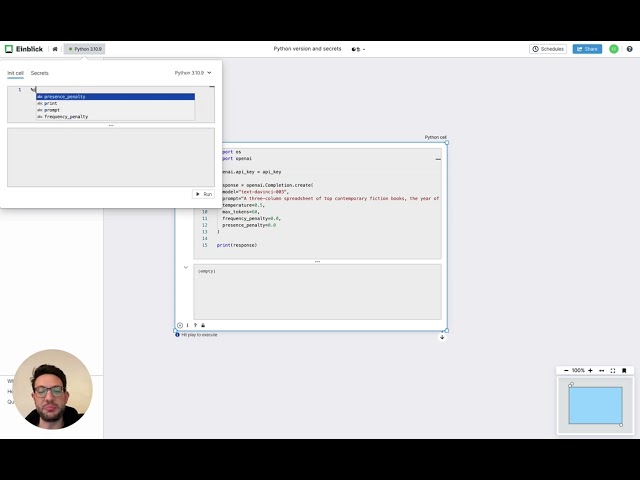Fit canvas width icon
This screenshot has height=480, width=640.
point(602,371)
